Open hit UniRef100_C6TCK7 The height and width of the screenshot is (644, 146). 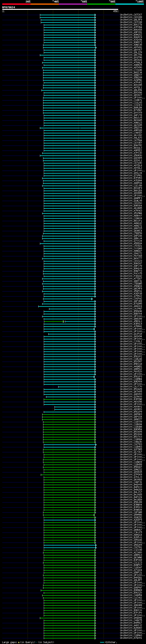pos(131,15)
